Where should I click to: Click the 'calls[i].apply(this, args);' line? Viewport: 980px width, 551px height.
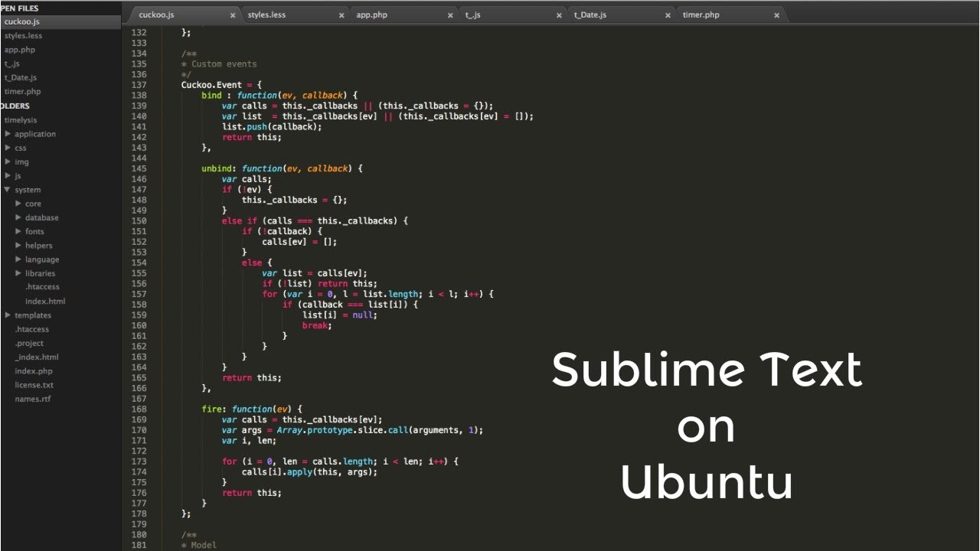pos(310,472)
